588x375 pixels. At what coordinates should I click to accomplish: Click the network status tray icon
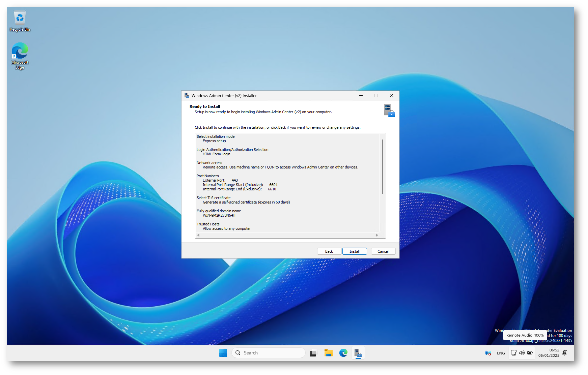coord(513,353)
